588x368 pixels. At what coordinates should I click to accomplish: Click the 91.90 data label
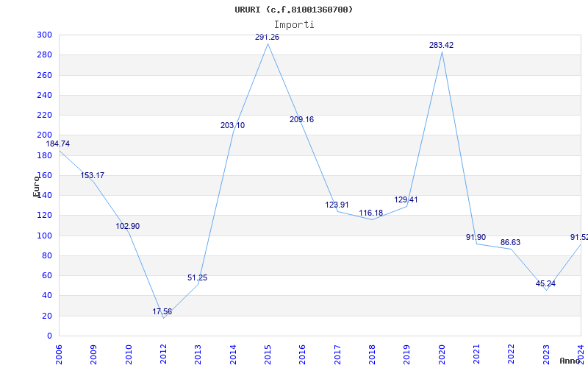click(x=476, y=237)
